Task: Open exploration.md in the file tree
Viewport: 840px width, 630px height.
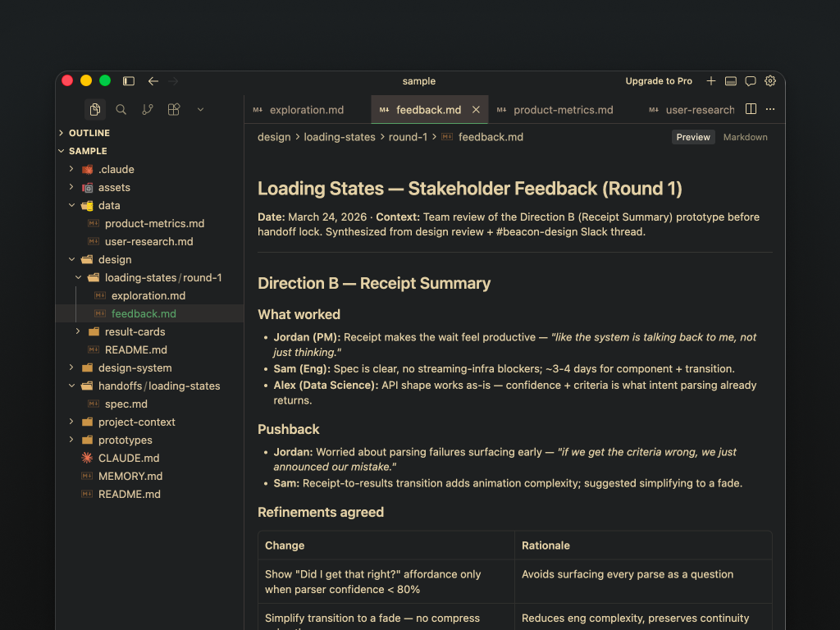Action: click(150, 295)
